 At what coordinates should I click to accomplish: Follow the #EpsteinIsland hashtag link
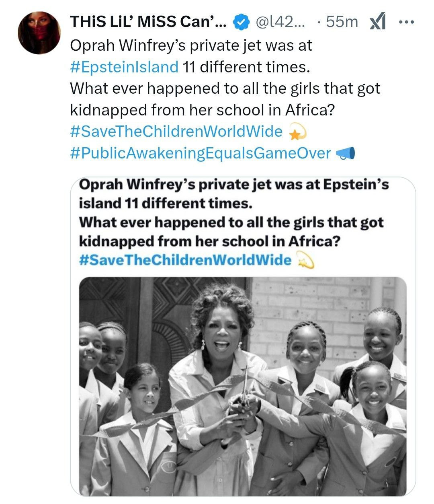click(124, 67)
